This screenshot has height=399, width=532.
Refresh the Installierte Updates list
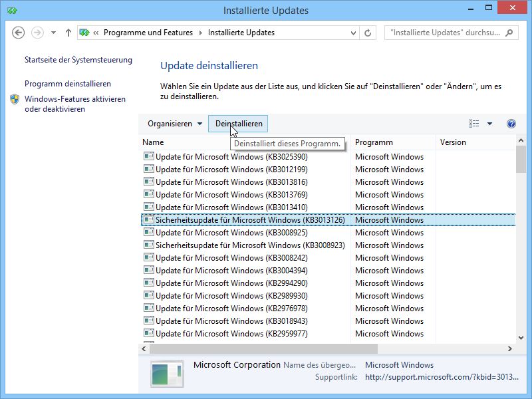click(x=368, y=33)
